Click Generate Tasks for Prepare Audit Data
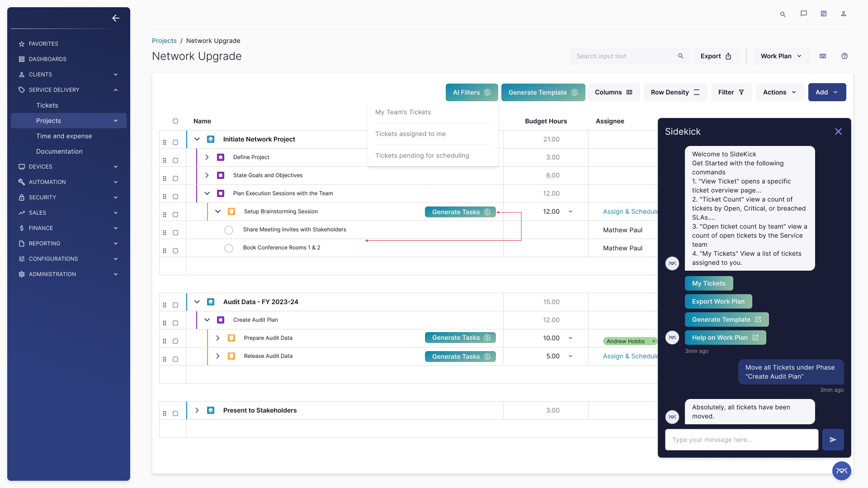 point(460,338)
